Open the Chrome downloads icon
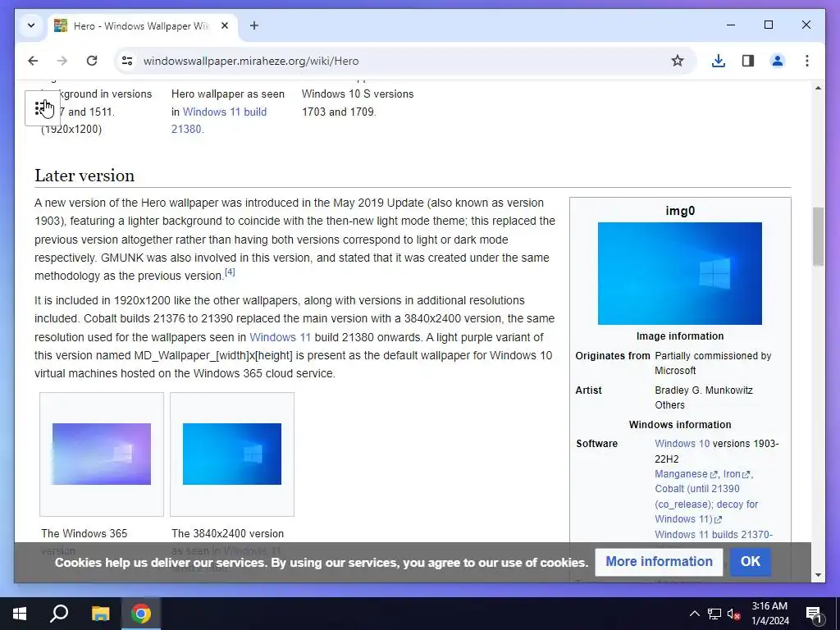This screenshot has width=840, height=630. [719, 61]
